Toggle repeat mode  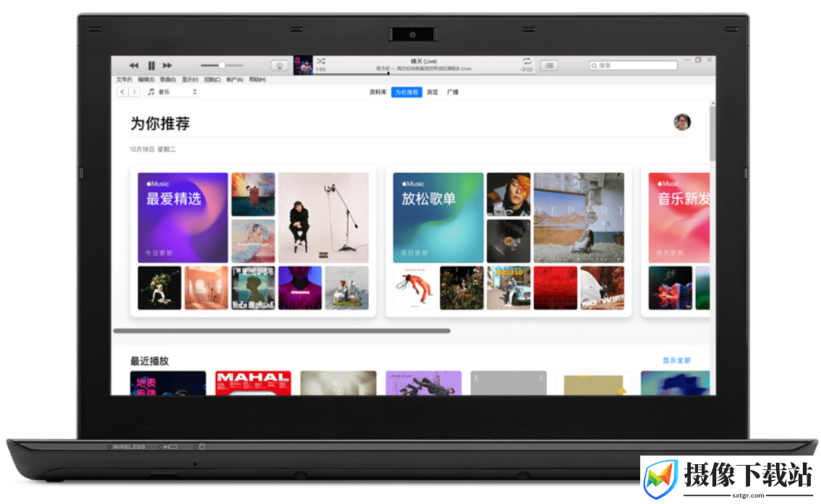click(x=527, y=61)
